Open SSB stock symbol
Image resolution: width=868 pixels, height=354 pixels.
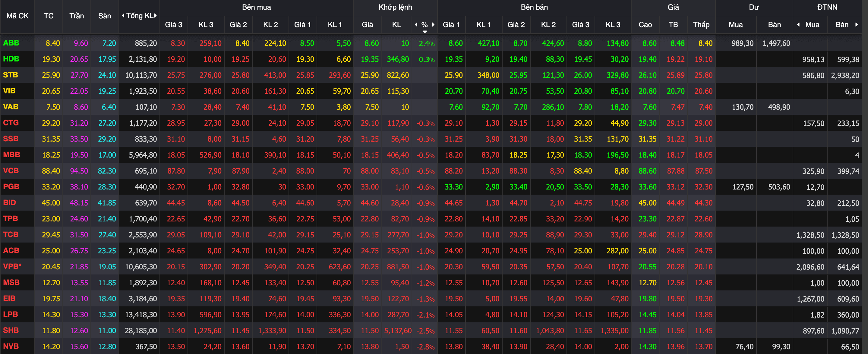click(11, 139)
